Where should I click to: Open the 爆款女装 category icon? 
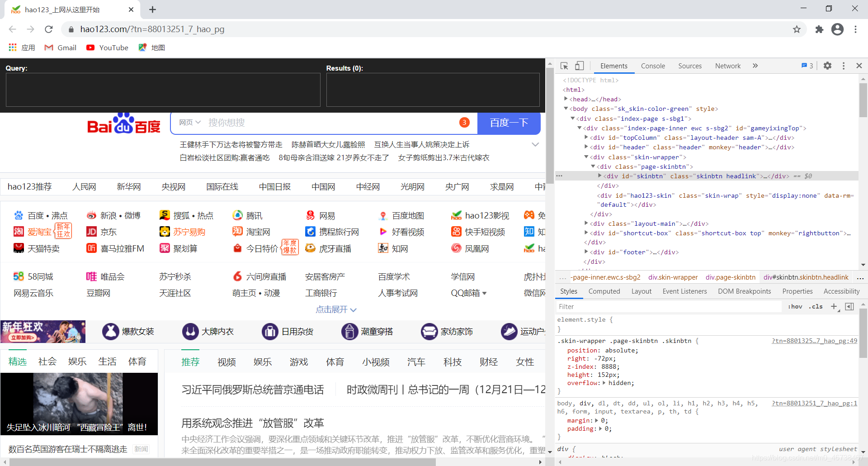coord(111,332)
